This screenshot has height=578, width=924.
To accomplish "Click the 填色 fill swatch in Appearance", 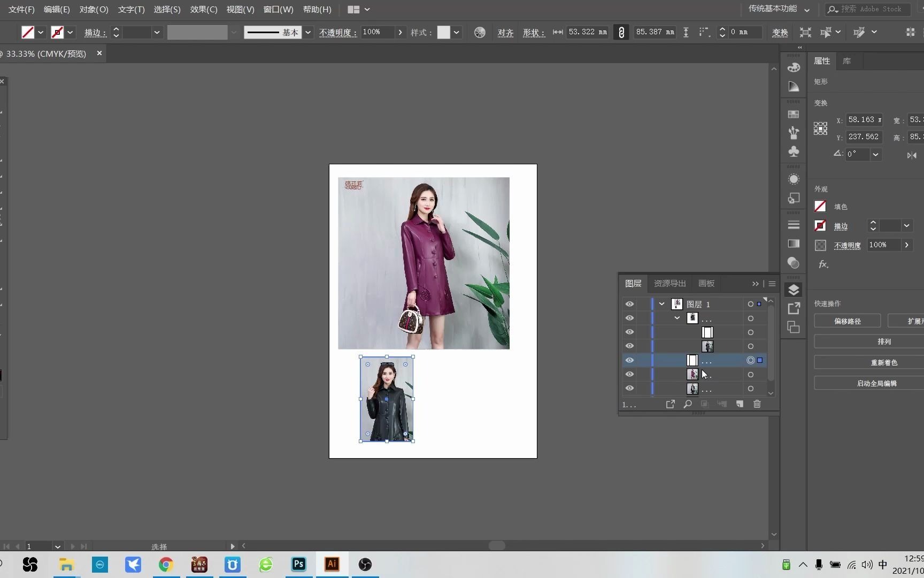I will click(x=820, y=207).
